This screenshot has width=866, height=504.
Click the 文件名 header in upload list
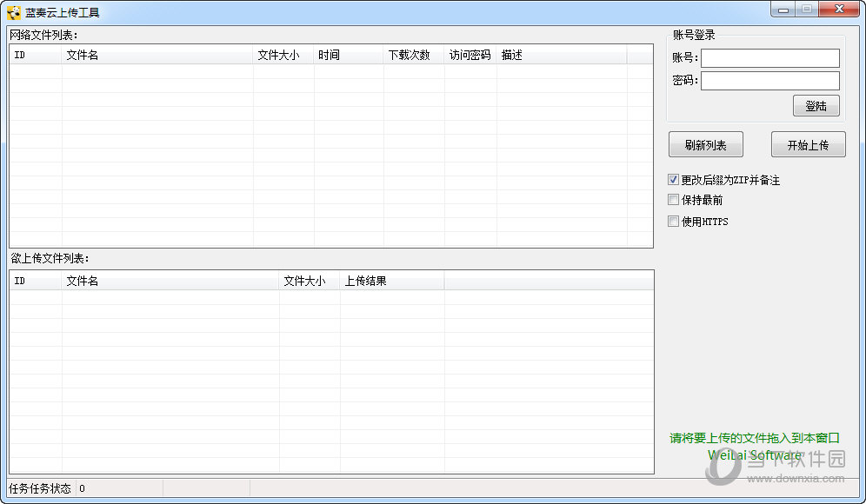click(170, 281)
